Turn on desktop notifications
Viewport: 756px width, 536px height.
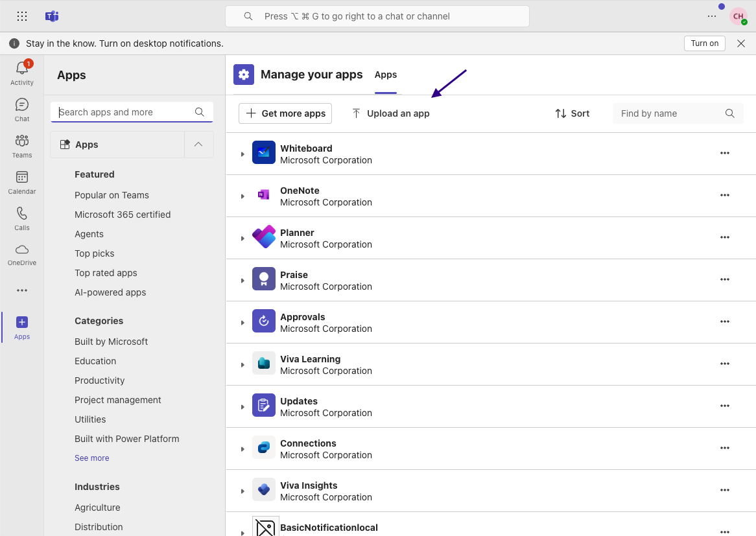[704, 43]
